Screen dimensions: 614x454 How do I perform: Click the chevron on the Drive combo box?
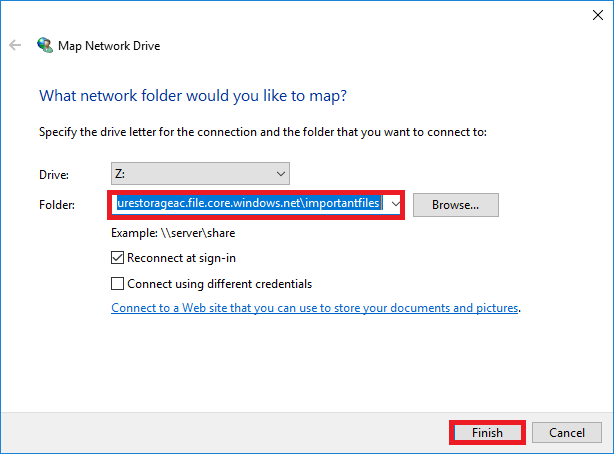coord(281,173)
